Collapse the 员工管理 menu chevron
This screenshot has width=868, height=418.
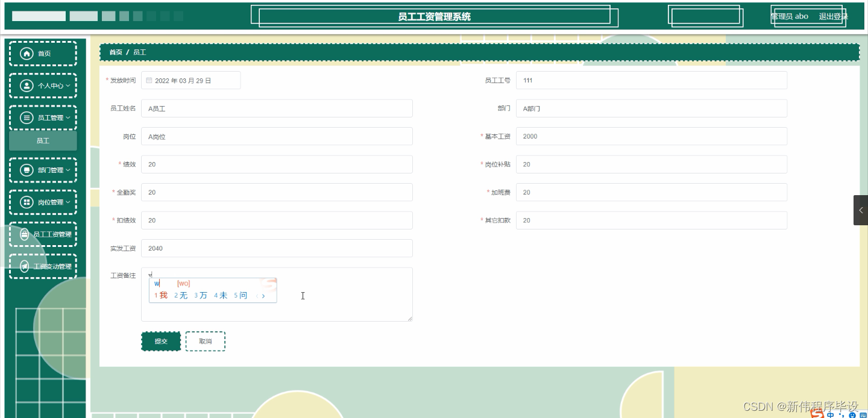(68, 117)
